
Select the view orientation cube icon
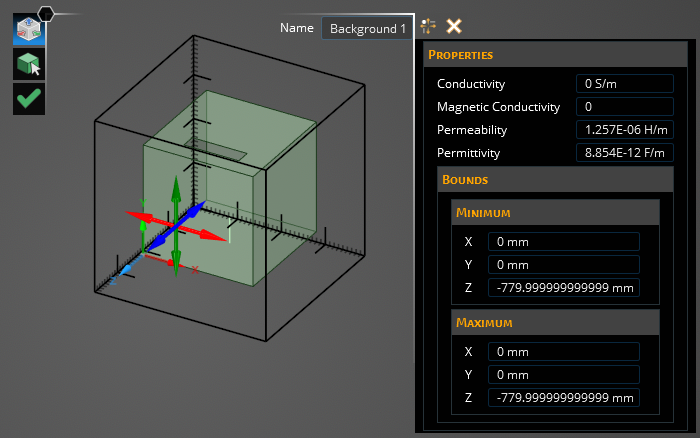coord(29,29)
